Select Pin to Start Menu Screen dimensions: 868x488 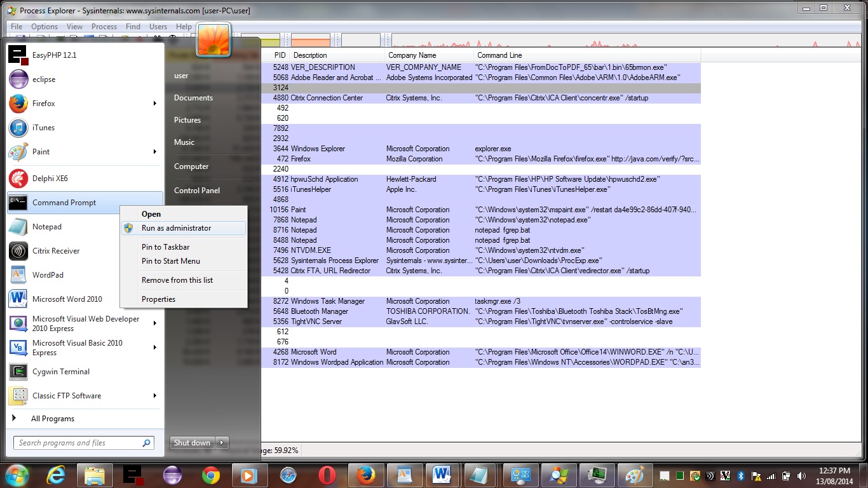[x=184, y=261]
